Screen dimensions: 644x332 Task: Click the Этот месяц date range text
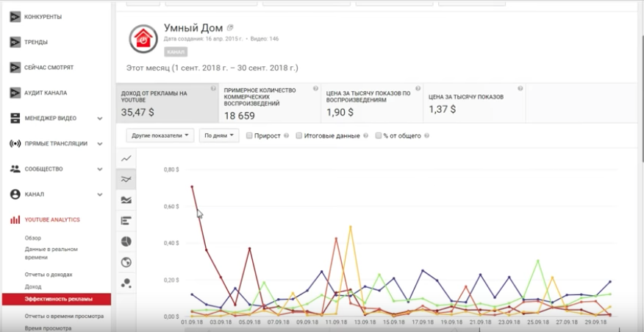pyautogui.click(x=212, y=68)
